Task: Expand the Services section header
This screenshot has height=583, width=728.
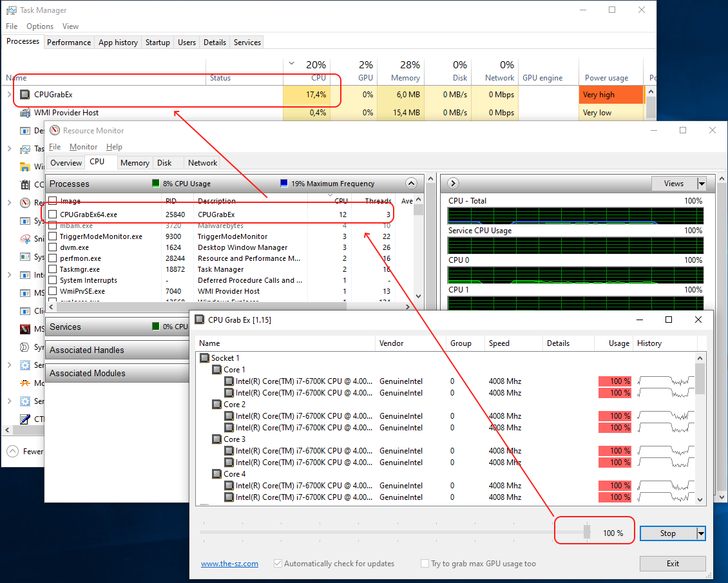Action: pos(117,327)
